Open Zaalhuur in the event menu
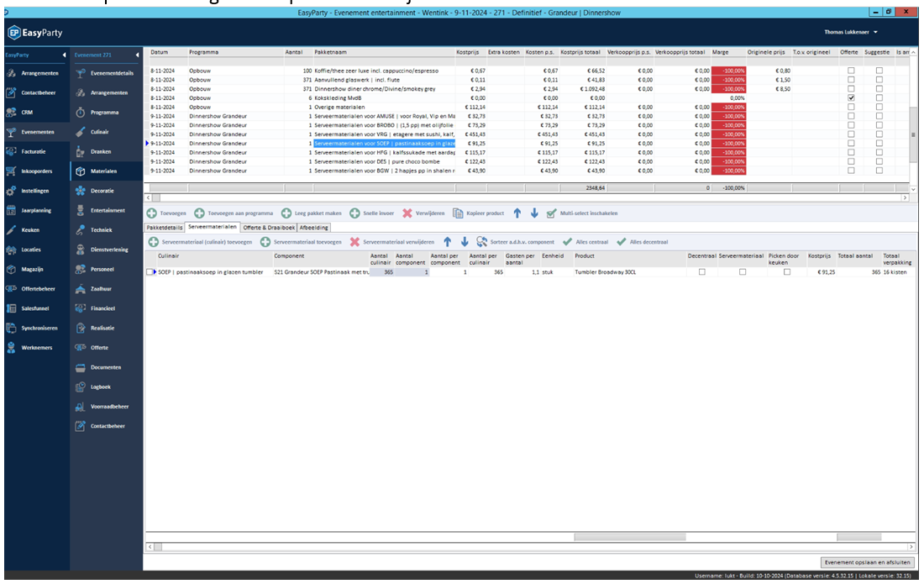 pyautogui.click(x=106, y=289)
